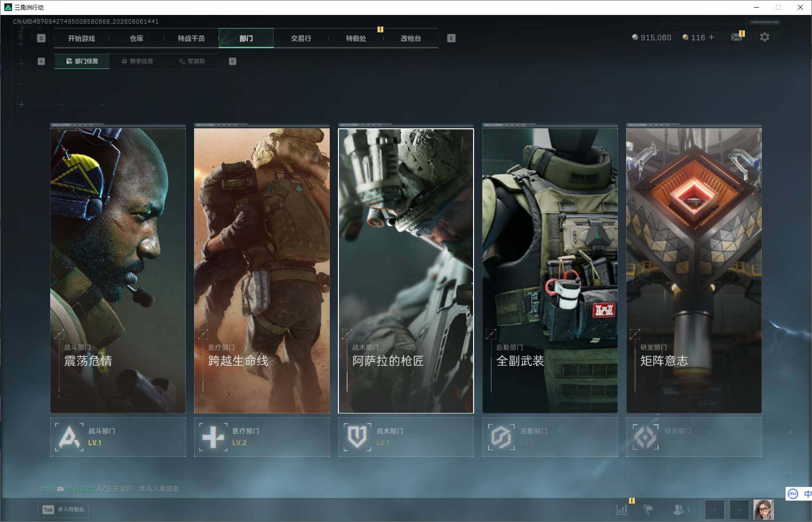Click the gold coin icon beside 116
The image size is (812, 522).
[686, 37]
